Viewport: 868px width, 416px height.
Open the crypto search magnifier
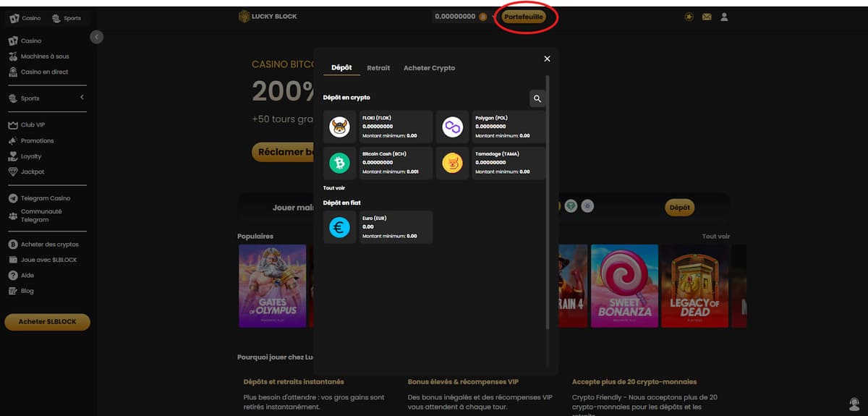(x=537, y=98)
